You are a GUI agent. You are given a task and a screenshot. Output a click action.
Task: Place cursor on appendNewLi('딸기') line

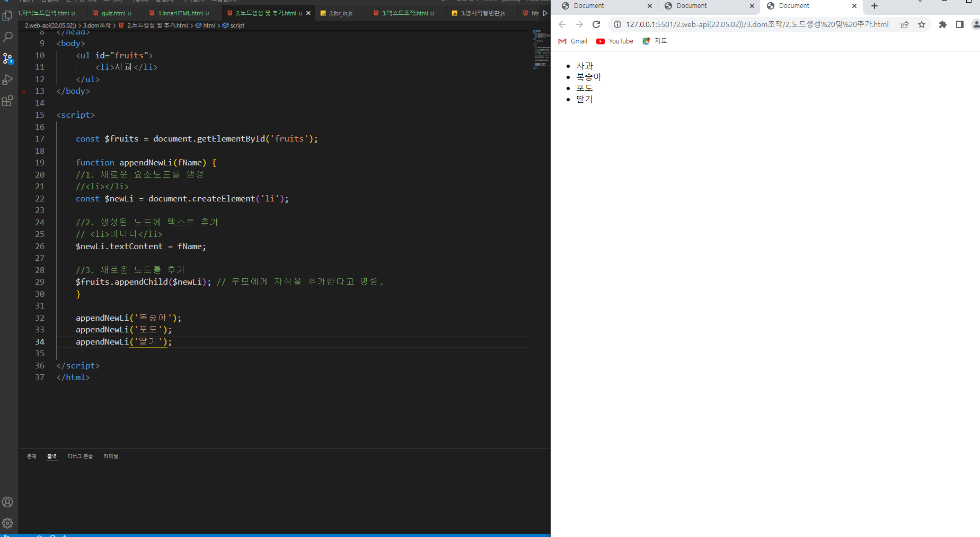pos(123,342)
